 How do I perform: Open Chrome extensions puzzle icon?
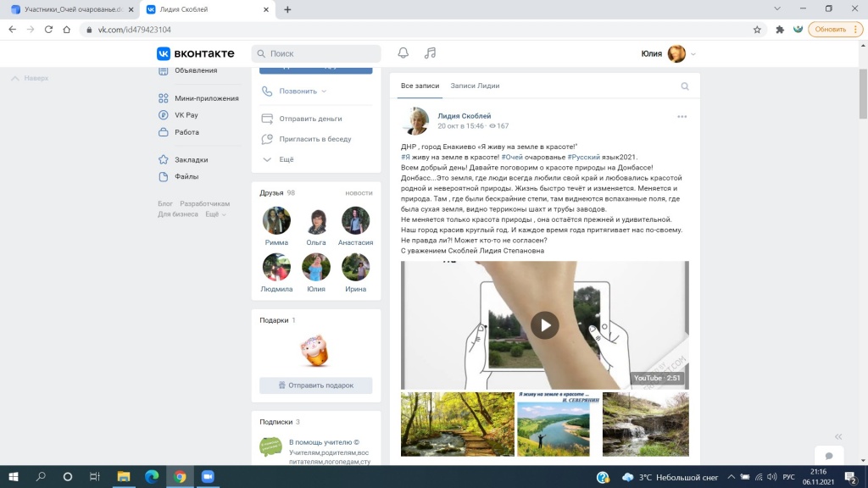pos(780,29)
